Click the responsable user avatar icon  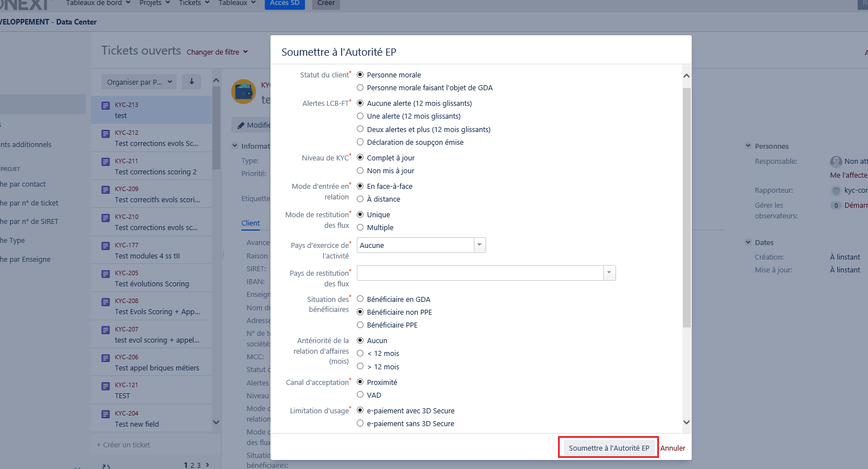[836, 162]
